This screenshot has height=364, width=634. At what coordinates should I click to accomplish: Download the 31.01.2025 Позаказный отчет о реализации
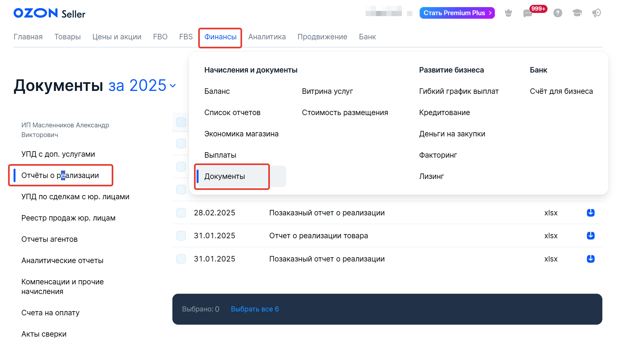[591, 259]
